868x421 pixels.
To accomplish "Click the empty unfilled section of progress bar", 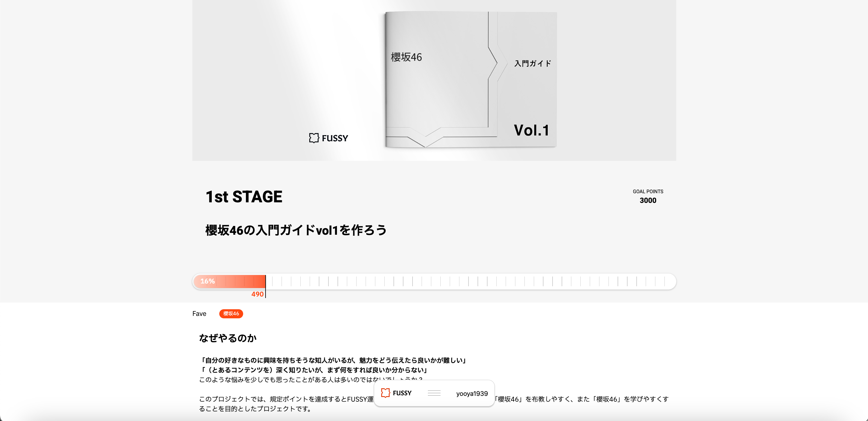I will (470, 281).
